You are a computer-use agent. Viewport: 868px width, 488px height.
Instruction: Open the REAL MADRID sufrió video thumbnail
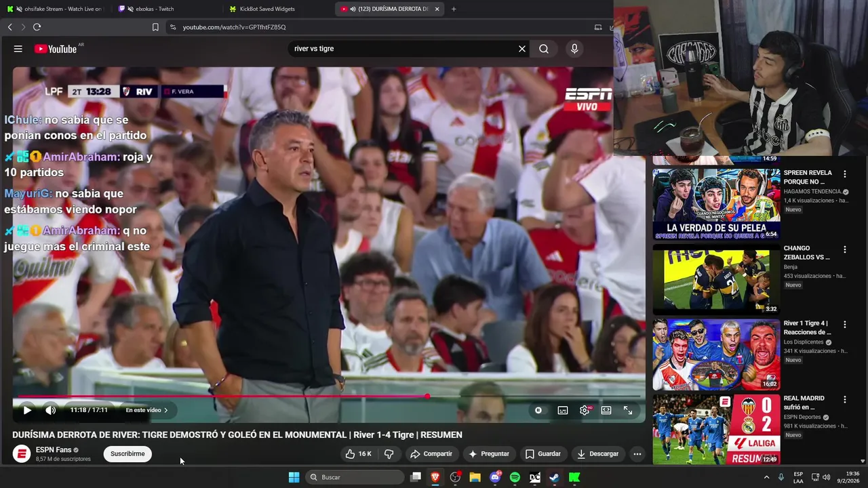[x=716, y=430]
